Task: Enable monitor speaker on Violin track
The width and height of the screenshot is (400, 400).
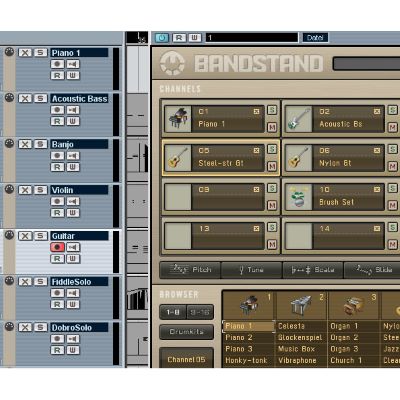Action: pos(73,201)
